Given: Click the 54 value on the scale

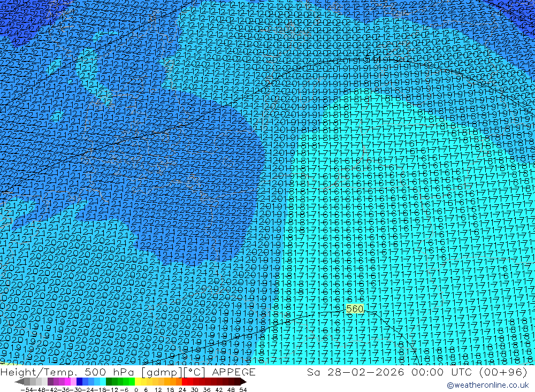Looking at the screenshot, I should tap(243, 390).
